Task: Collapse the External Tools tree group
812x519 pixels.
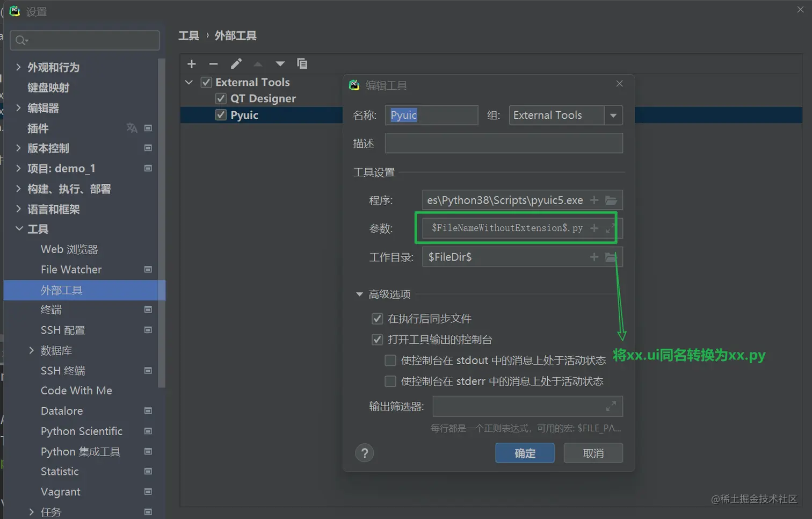Action: click(x=189, y=82)
